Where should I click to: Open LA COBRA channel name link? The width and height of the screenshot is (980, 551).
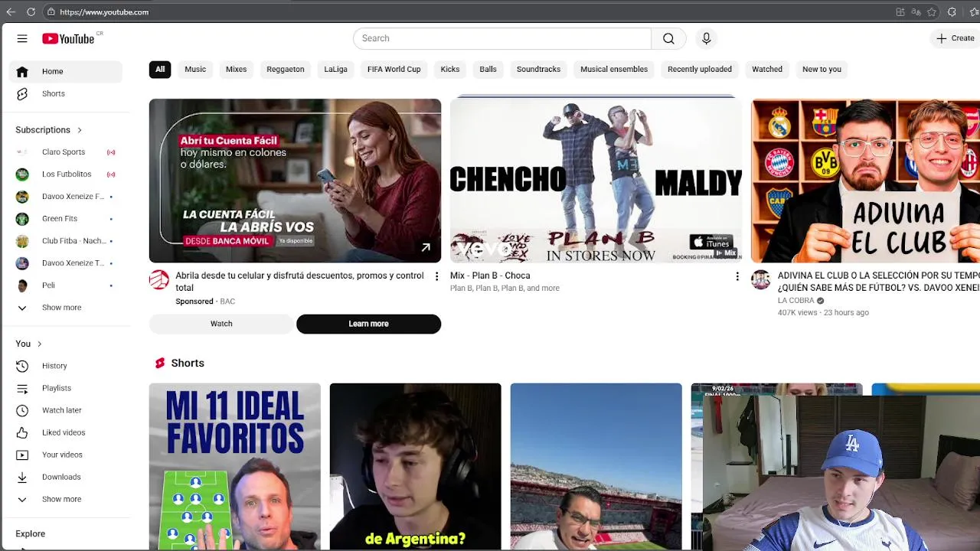coord(795,301)
